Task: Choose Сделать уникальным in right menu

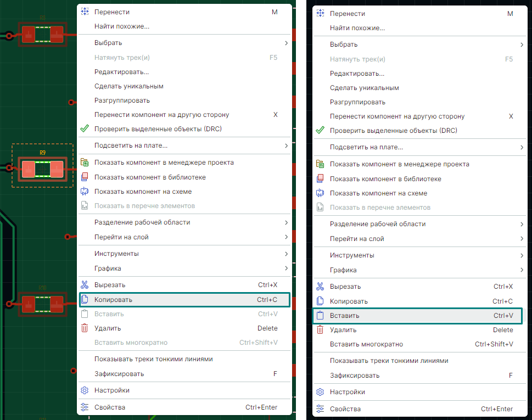Action: click(x=420, y=88)
